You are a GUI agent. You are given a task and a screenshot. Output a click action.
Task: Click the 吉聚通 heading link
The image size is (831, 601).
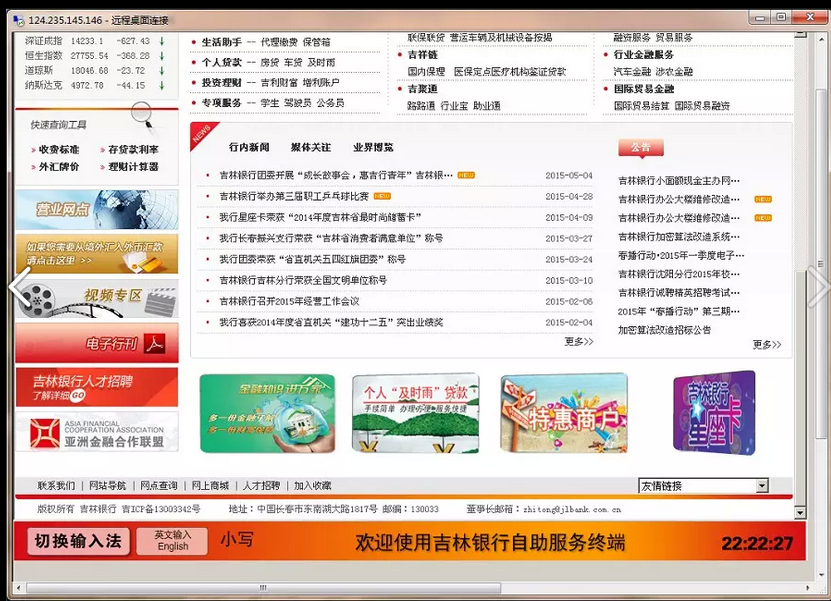coord(422,89)
